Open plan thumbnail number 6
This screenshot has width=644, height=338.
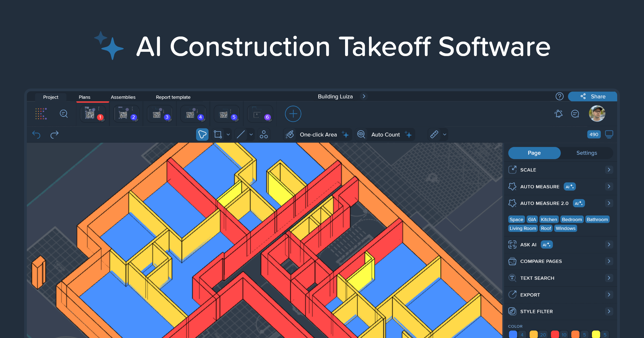coord(260,114)
